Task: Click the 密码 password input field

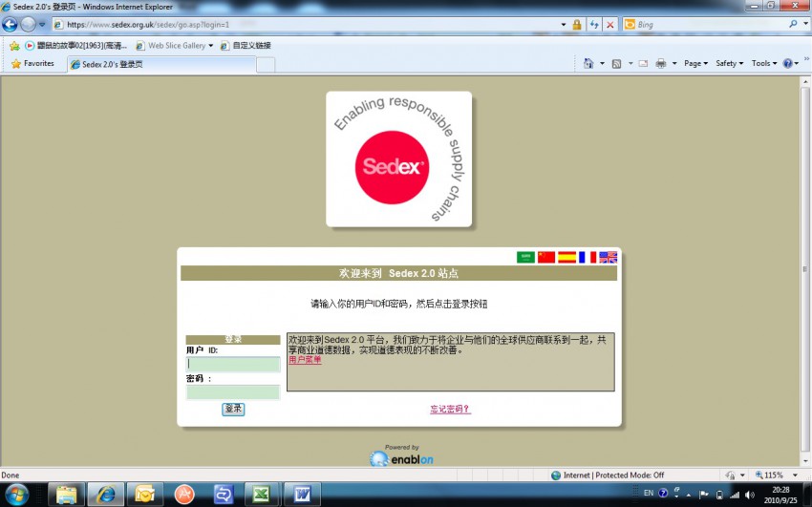Action: [x=233, y=392]
